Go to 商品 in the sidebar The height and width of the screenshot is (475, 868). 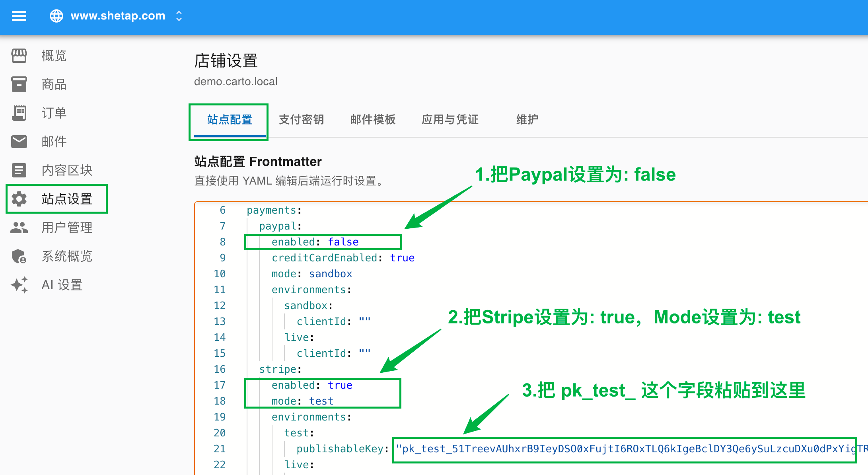[54, 84]
